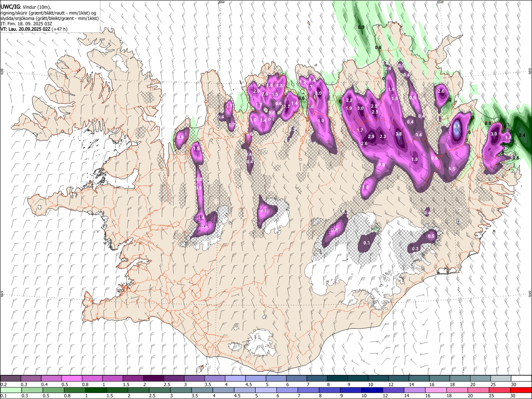Click the 2.3 precipitation value on map
This screenshot has width=532, height=399.
coord(383,136)
